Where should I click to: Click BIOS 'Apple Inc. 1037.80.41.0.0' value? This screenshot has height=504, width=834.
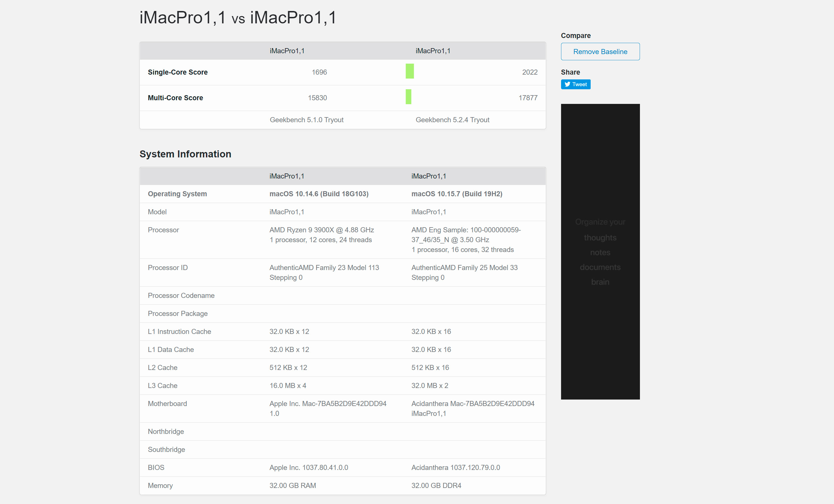pos(308,467)
